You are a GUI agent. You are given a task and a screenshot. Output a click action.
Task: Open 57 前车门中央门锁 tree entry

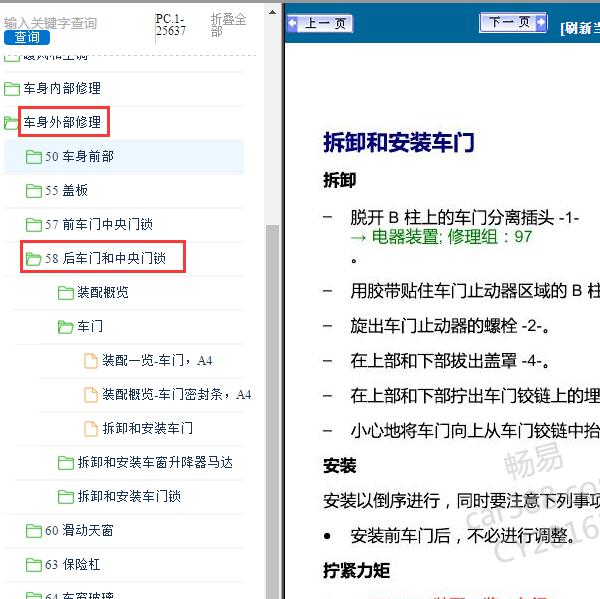pos(99,224)
